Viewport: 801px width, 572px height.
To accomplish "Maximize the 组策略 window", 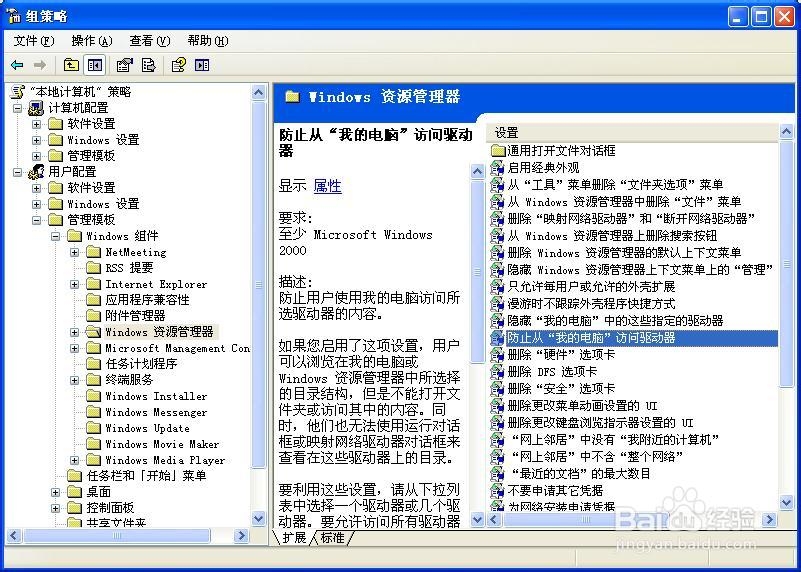I will [761, 17].
